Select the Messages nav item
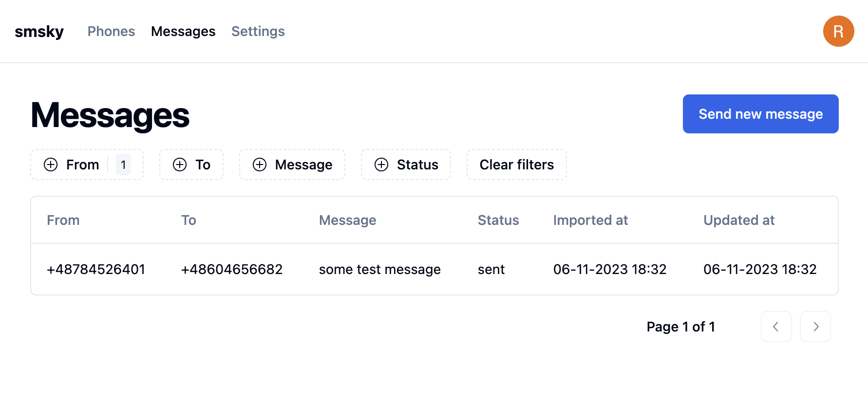 [183, 31]
